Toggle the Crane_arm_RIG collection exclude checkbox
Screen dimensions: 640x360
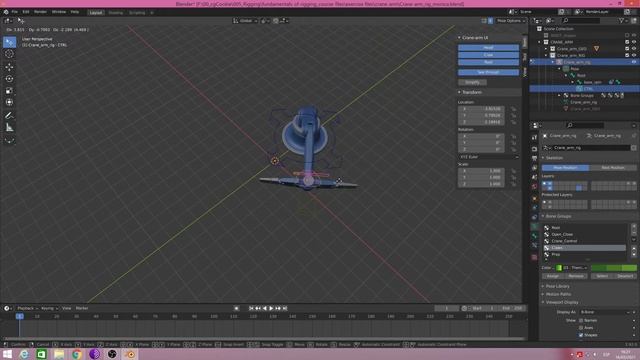pyautogui.click(x=627, y=55)
